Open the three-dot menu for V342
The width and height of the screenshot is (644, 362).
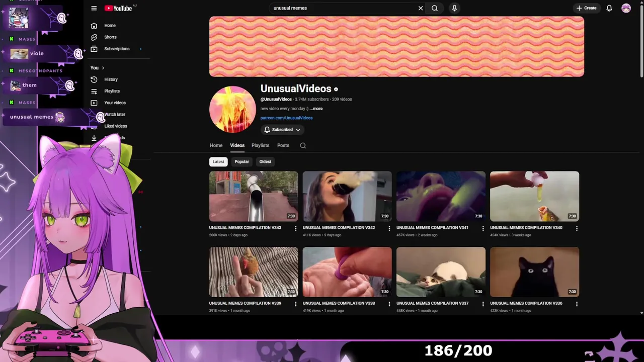click(389, 228)
